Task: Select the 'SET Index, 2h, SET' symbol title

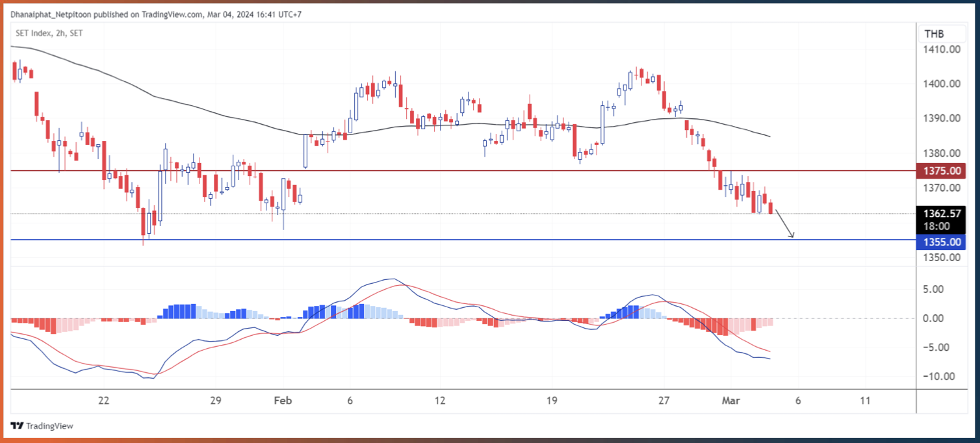Action: point(49,33)
